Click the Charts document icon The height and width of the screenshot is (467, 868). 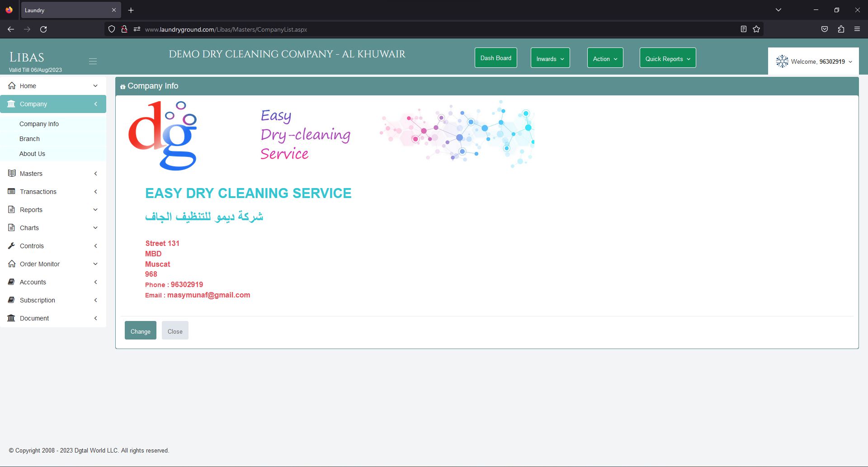point(12,227)
